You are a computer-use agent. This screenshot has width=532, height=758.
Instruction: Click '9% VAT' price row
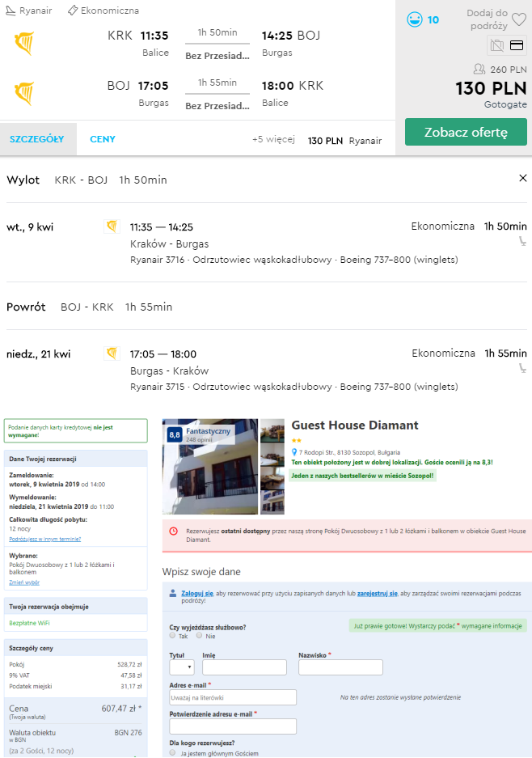[x=75, y=675]
